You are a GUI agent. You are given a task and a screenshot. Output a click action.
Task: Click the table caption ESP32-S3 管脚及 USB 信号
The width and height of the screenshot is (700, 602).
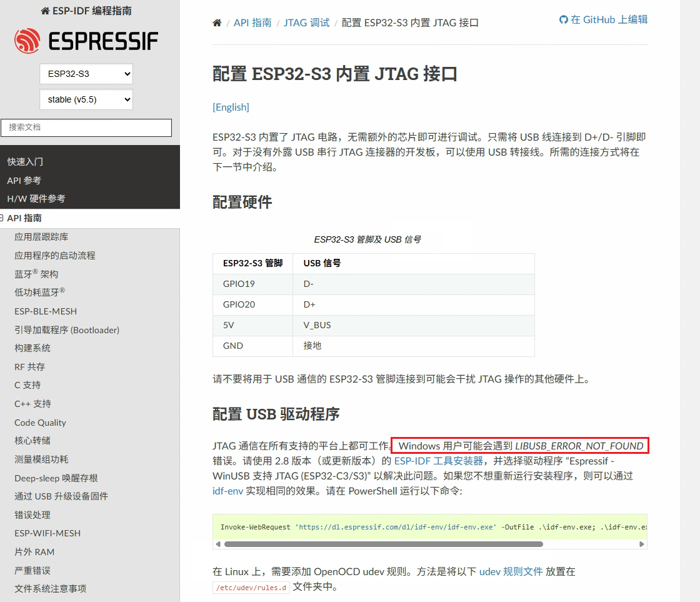pos(367,239)
